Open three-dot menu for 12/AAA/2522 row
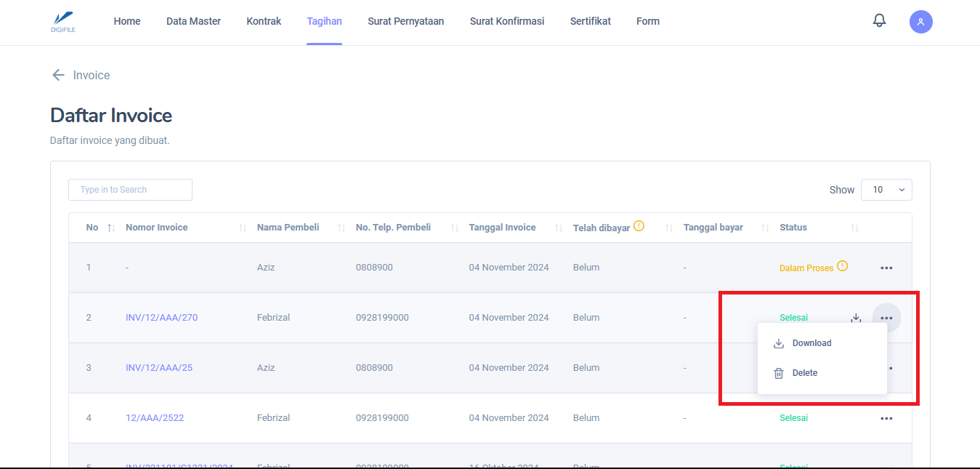Screen dimensions: 980x469 point(886,418)
